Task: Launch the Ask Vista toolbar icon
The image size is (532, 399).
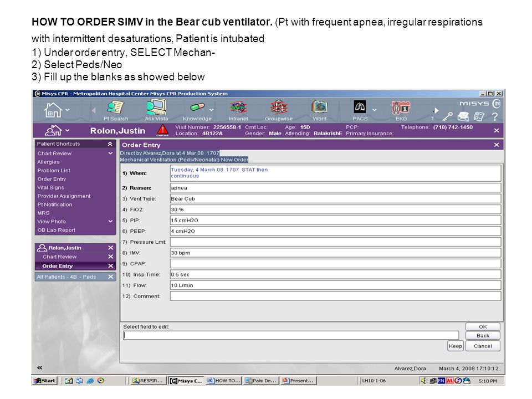Action: [156, 107]
